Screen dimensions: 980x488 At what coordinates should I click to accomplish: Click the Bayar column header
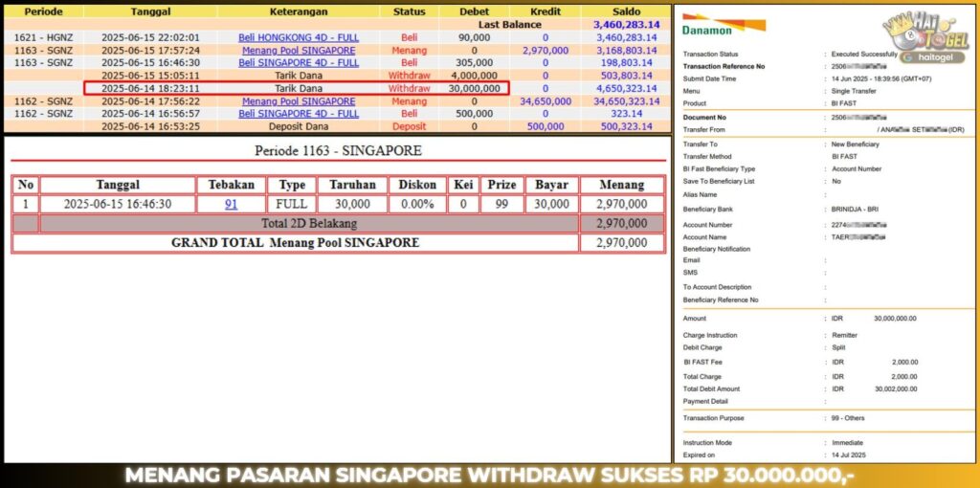coord(551,185)
